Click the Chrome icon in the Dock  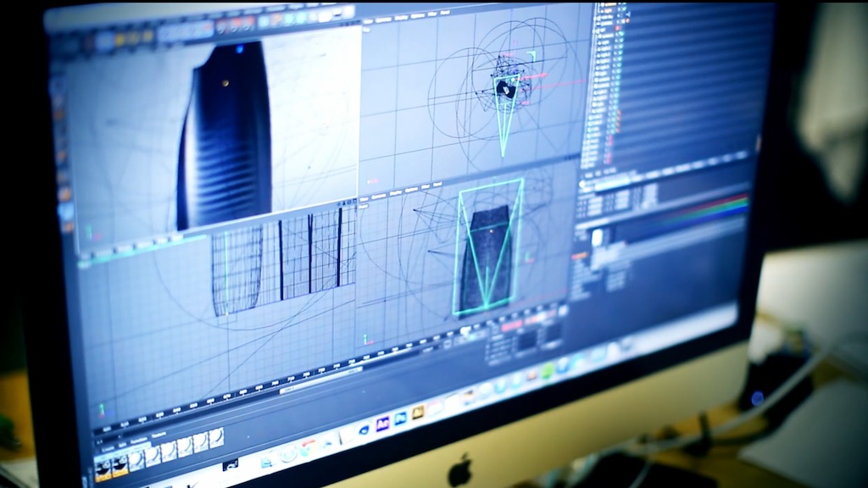point(307,446)
